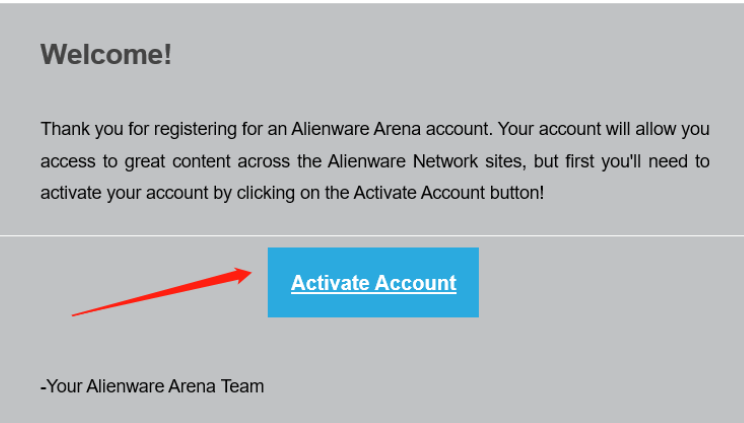Click the red arrow annotation

point(162,291)
